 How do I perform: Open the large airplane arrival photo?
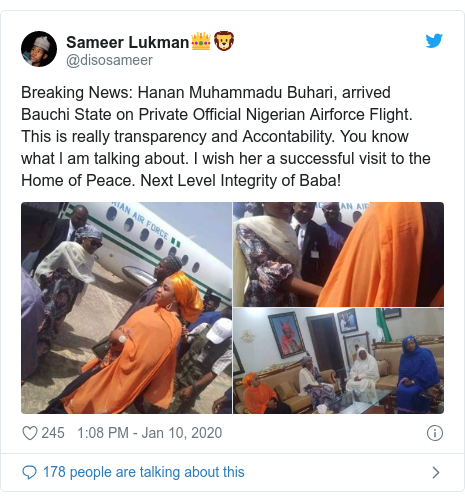[126, 308]
